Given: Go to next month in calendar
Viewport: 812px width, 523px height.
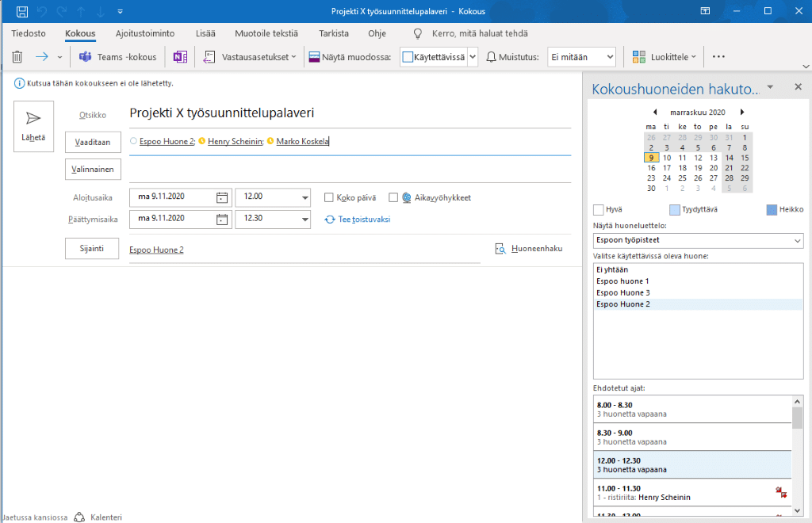Looking at the screenshot, I should coord(742,113).
